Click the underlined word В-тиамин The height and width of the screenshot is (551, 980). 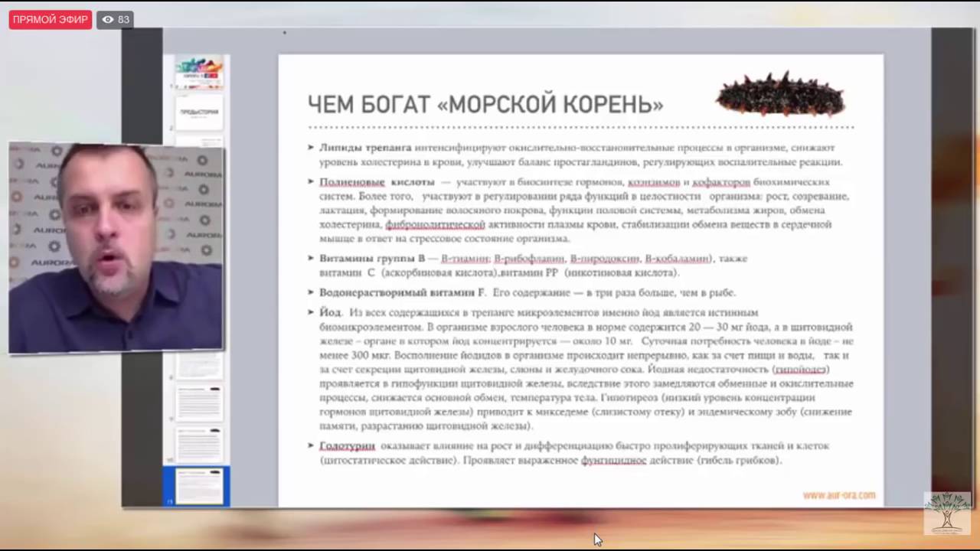coord(465,259)
